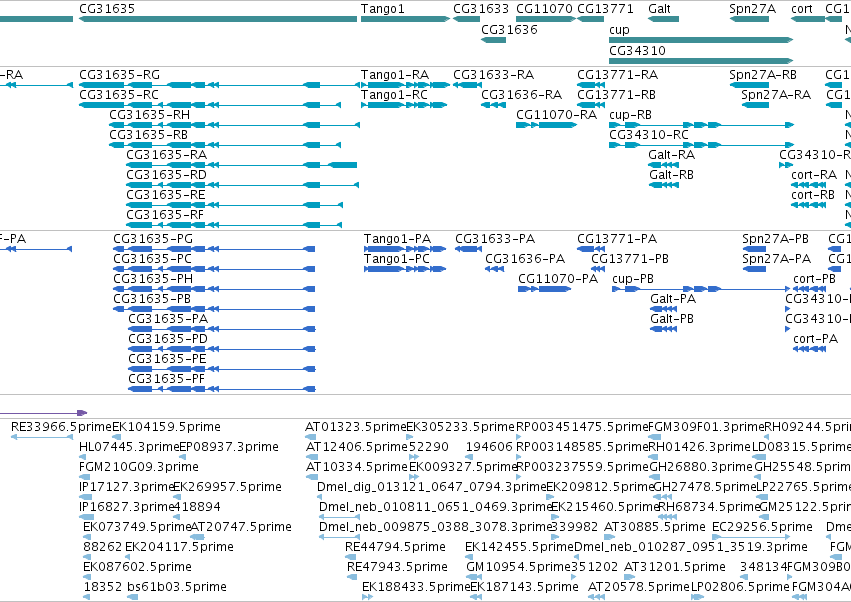The width and height of the screenshot is (851, 602).
Task: Select EST EC29256.5prime
Action: tap(763, 527)
